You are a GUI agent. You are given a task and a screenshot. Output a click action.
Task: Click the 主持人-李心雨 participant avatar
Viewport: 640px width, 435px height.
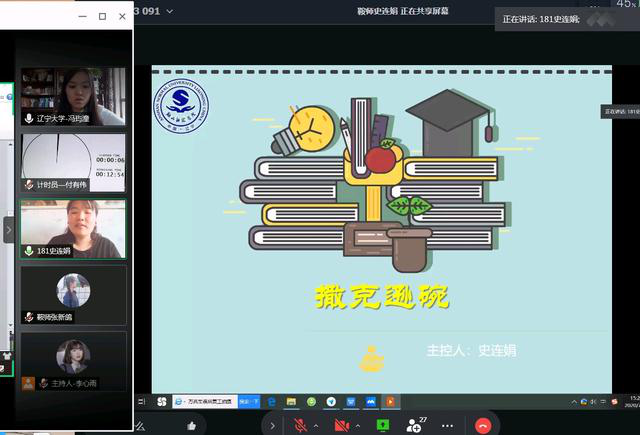tap(73, 355)
